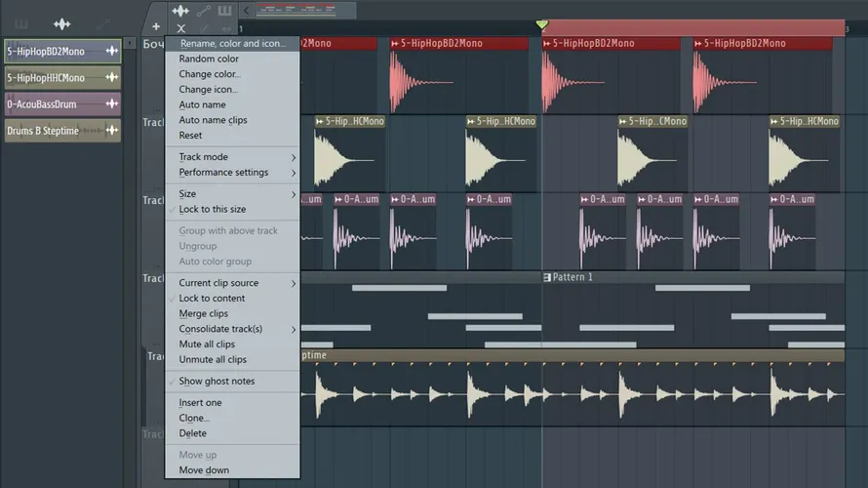The width and height of the screenshot is (868, 488).
Task: Click the small collapse arrow beside the picker panel
Action: [x=130, y=43]
